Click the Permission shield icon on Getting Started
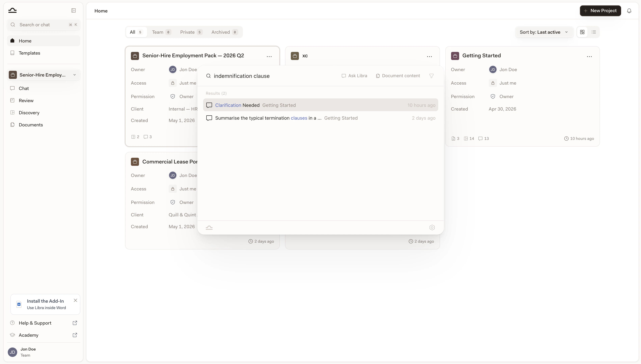Image resolution: width=641 pixels, height=364 pixels. point(493,97)
